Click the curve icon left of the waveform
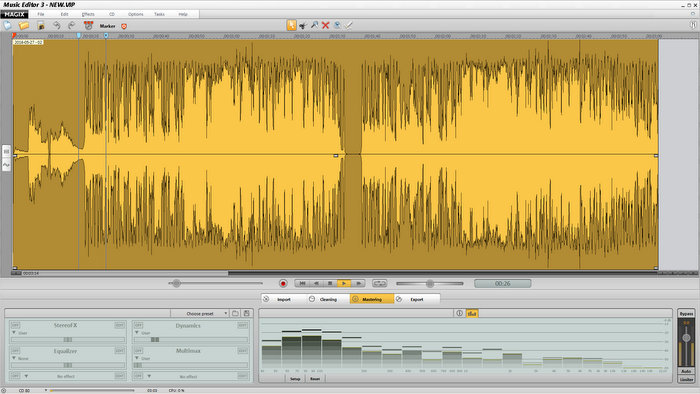 click(6, 165)
